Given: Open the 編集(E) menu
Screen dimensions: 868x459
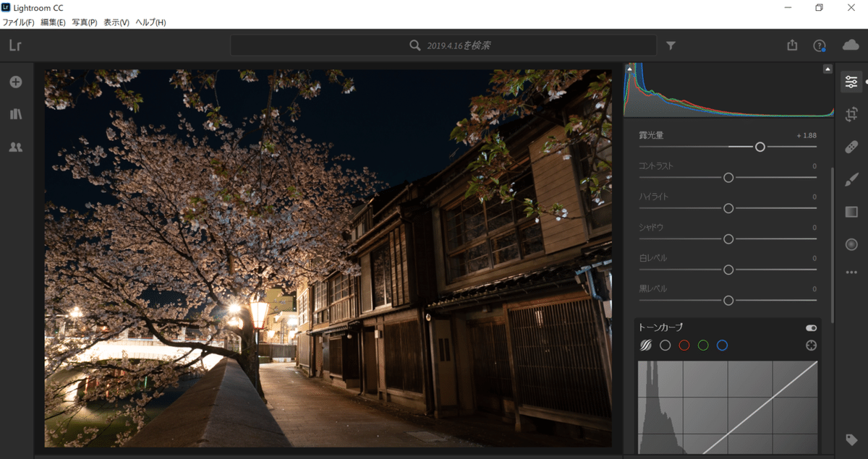Looking at the screenshot, I should (53, 22).
